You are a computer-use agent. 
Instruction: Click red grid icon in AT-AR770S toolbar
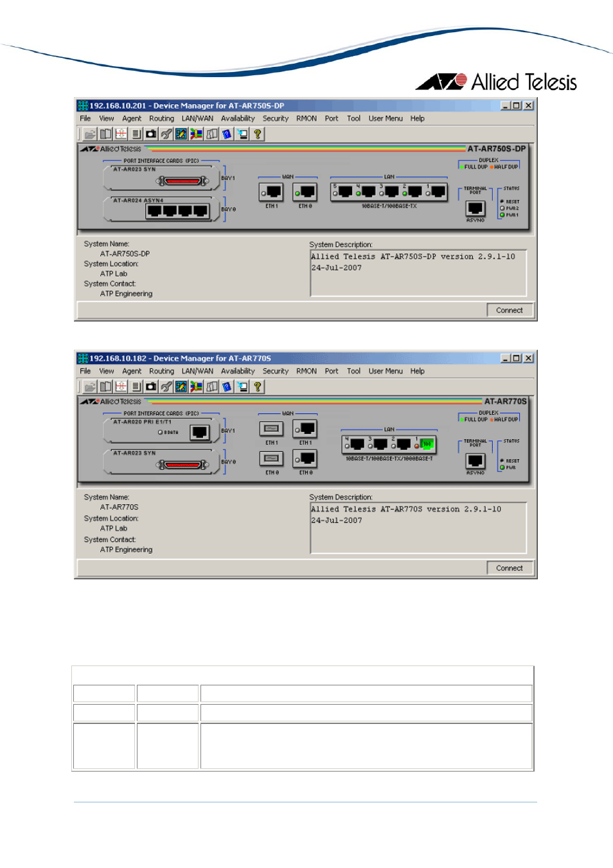coord(121,386)
